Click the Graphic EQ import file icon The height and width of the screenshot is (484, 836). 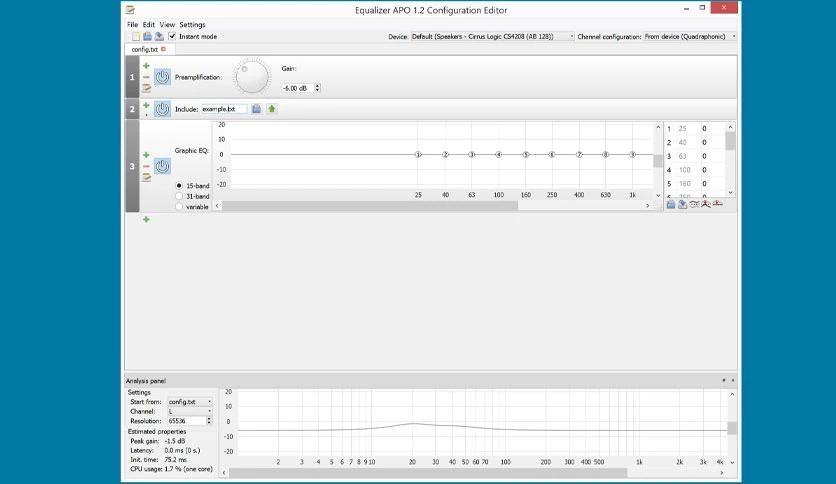671,204
